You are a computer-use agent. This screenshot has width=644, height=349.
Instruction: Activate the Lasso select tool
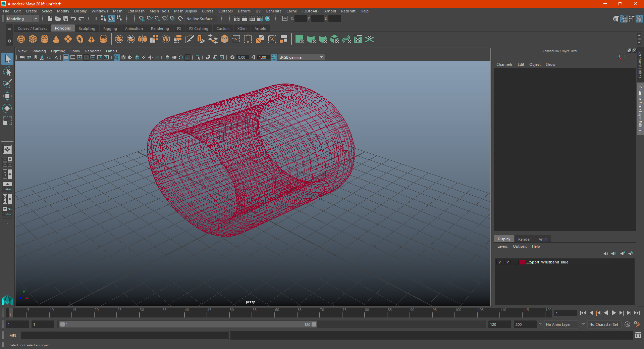7,71
